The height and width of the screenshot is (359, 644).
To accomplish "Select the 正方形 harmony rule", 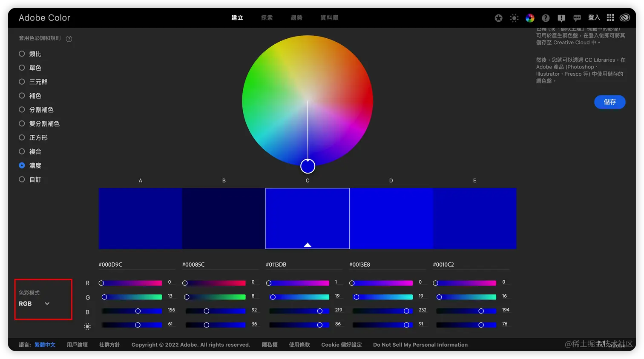I will 33,138.
